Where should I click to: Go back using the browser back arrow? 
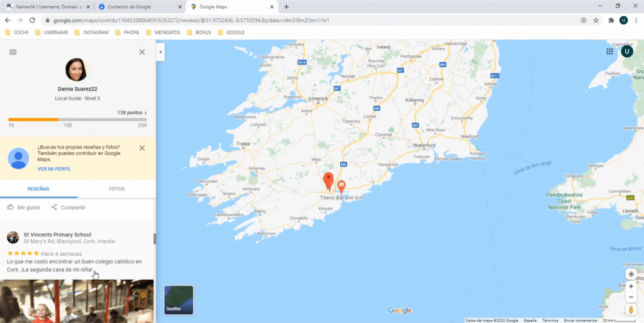click(8, 20)
